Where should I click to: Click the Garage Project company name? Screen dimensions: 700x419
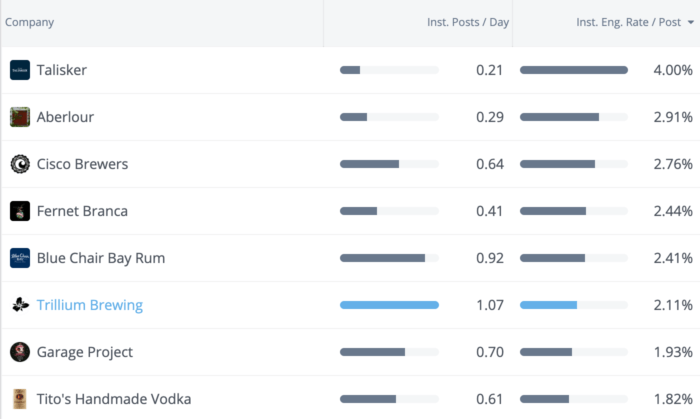pos(85,352)
